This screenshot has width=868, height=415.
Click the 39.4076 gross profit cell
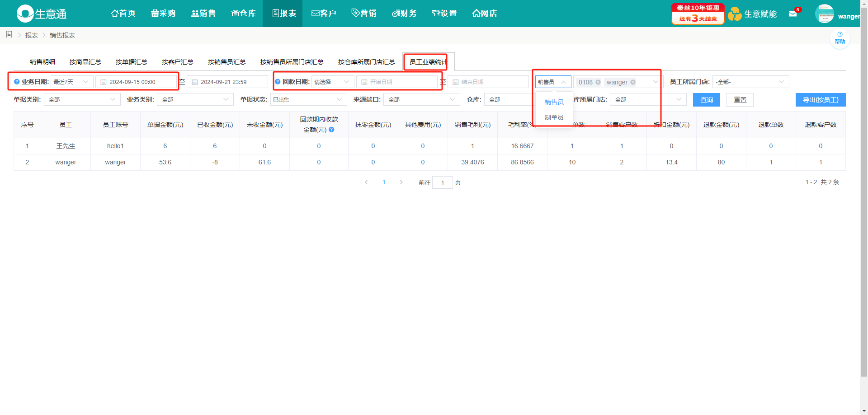coord(472,162)
